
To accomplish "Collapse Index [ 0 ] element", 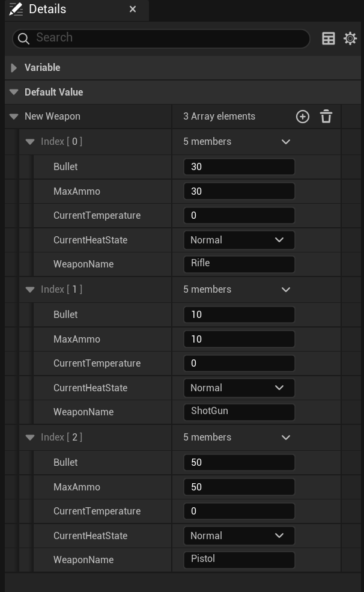I will [x=30, y=142].
